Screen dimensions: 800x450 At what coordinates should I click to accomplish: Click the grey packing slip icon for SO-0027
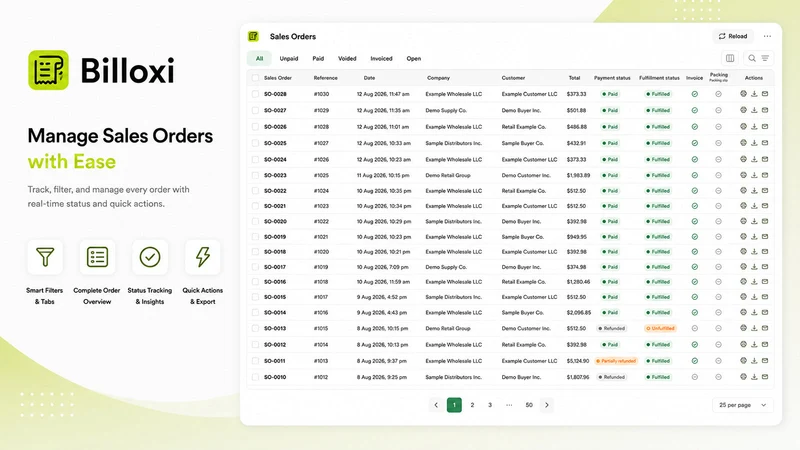[718, 110]
